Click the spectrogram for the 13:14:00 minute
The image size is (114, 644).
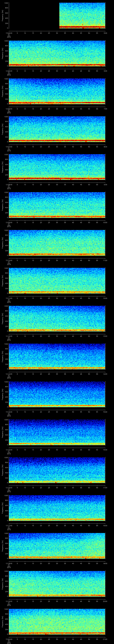[57, 394]
